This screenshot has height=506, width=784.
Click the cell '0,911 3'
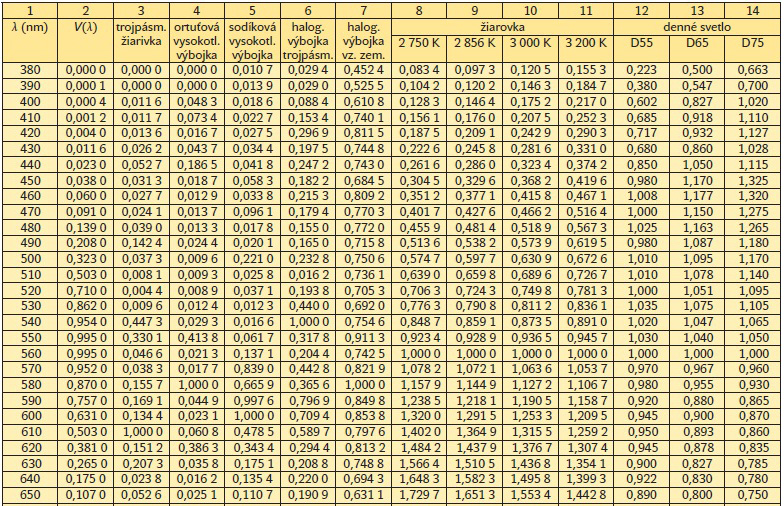click(364, 338)
